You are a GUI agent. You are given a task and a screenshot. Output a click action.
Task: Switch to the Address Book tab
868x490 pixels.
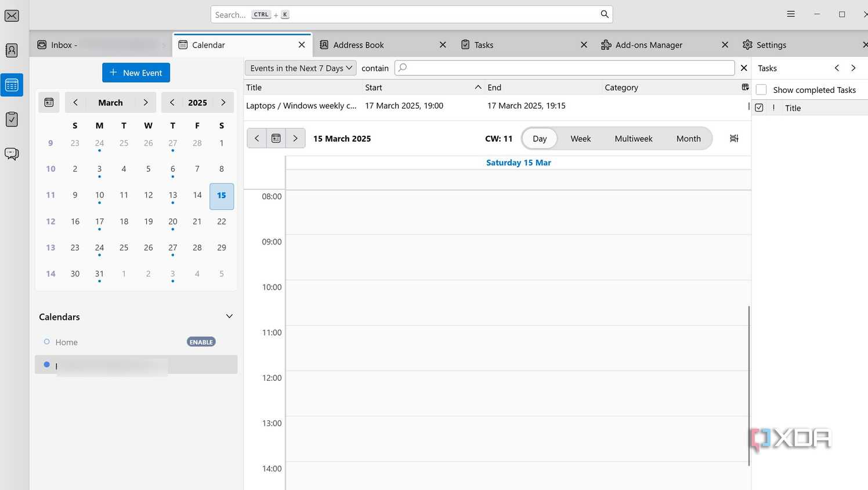pyautogui.click(x=383, y=45)
